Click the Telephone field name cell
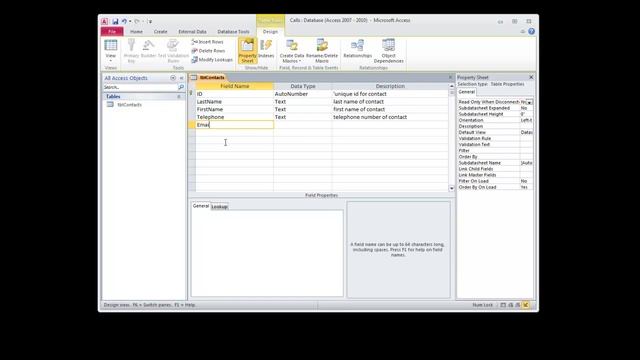The image size is (640, 360). pyautogui.click(x=235, y=117)
